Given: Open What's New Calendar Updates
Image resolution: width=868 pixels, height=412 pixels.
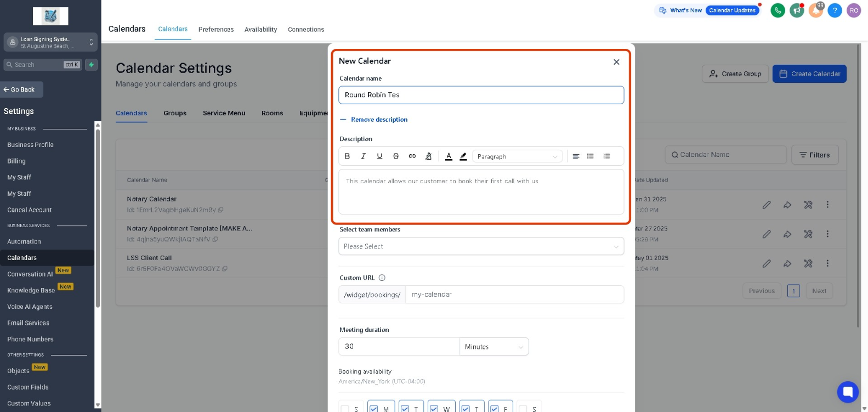Looking at the screenshot, I should 707,10.
